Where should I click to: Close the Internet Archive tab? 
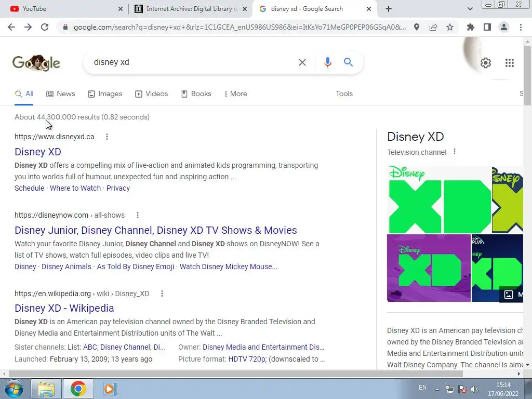point(244,9)
